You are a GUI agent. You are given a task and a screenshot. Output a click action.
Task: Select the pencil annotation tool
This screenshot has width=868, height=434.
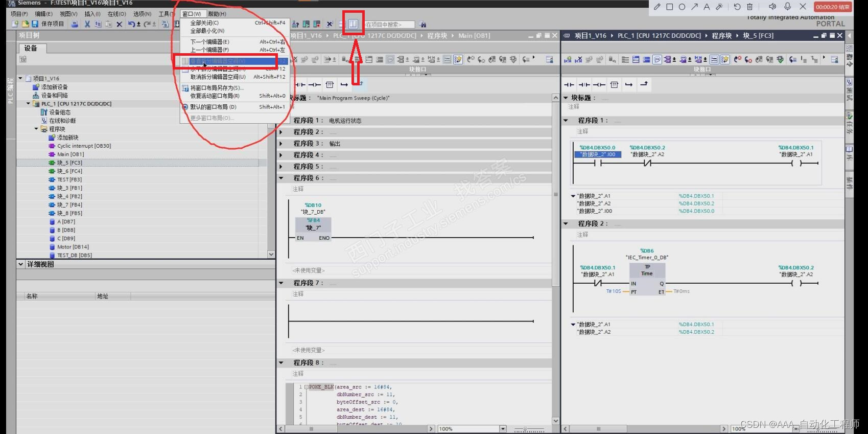657,7
